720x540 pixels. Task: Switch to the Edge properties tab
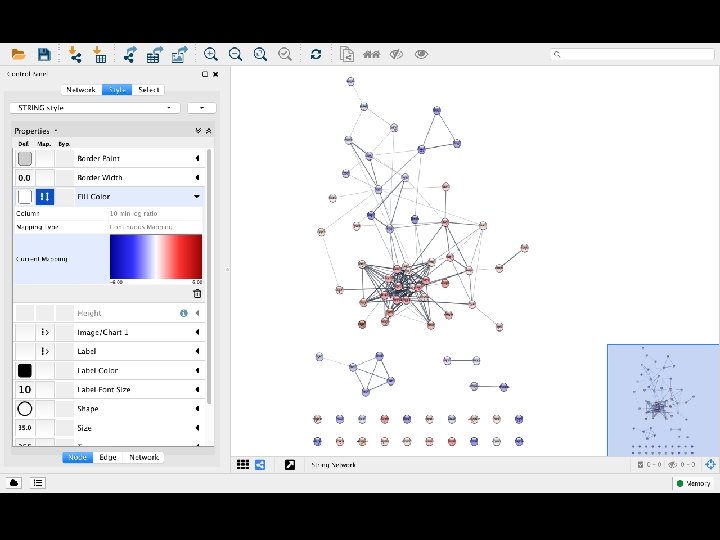click(108, 457)
